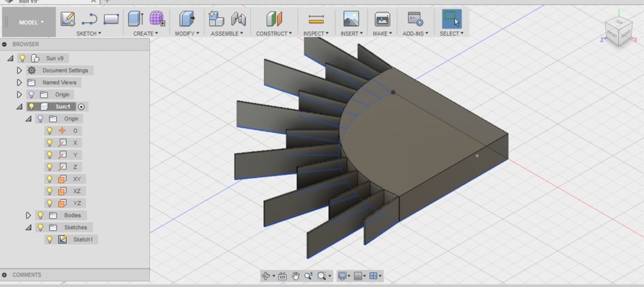Open the Create Form sculpt tool icon
644x287 pixels.
157,19
